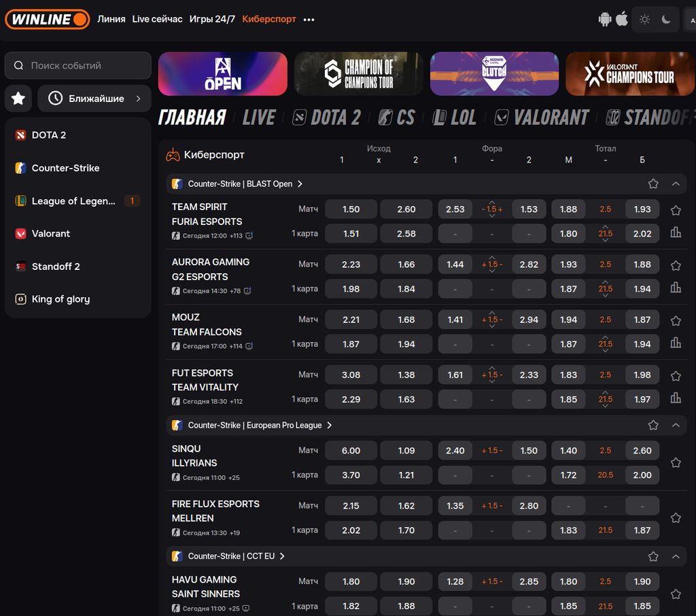Favorite MOUZ vs Team Falcons match
The height and width of the screenshot is (616, 696).
676,321
